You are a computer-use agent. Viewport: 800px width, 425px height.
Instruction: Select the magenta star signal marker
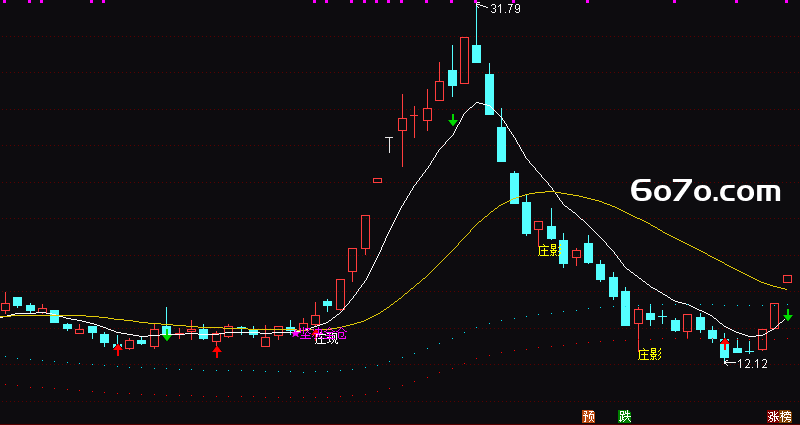[x=295, y=333]
